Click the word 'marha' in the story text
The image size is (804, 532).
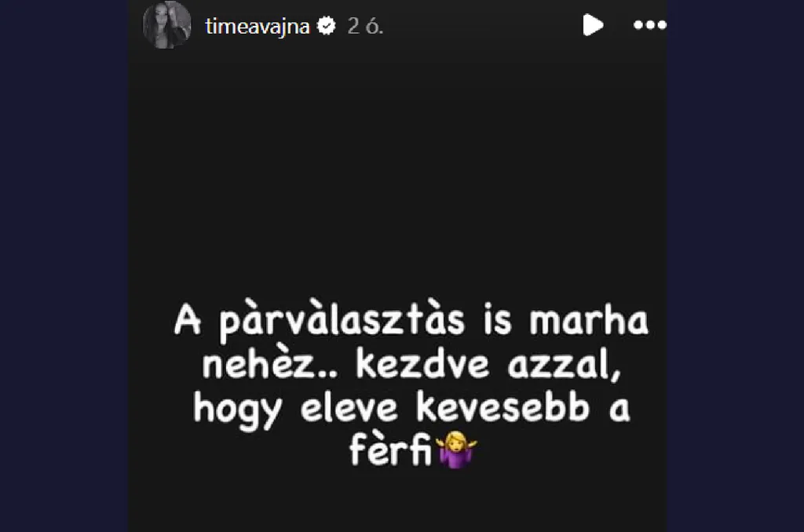589,321
